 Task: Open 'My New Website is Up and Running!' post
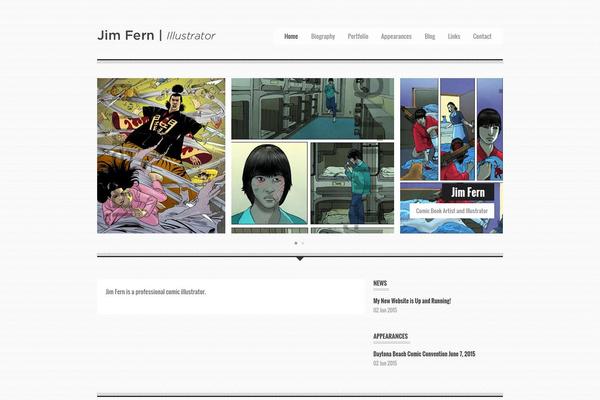pos(412,301)
